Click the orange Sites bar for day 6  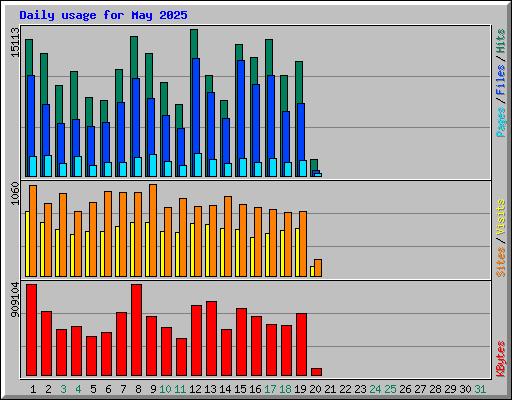pos(108,234)
